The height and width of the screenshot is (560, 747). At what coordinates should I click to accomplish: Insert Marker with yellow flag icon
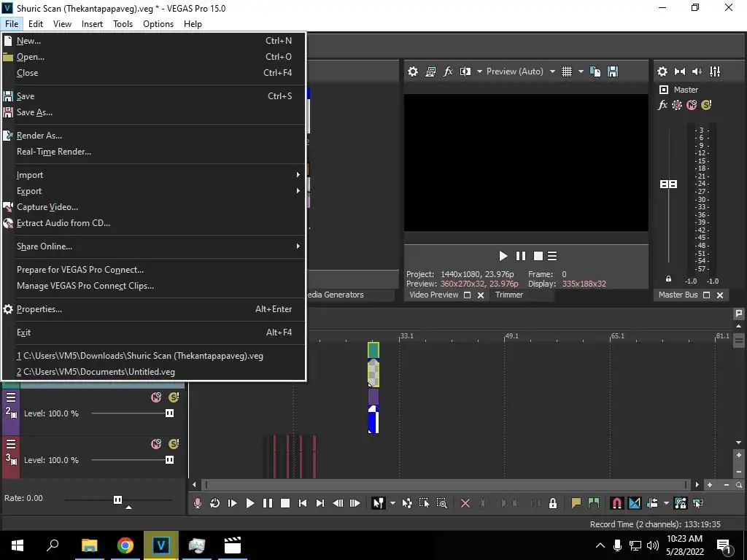click(576, 503)
